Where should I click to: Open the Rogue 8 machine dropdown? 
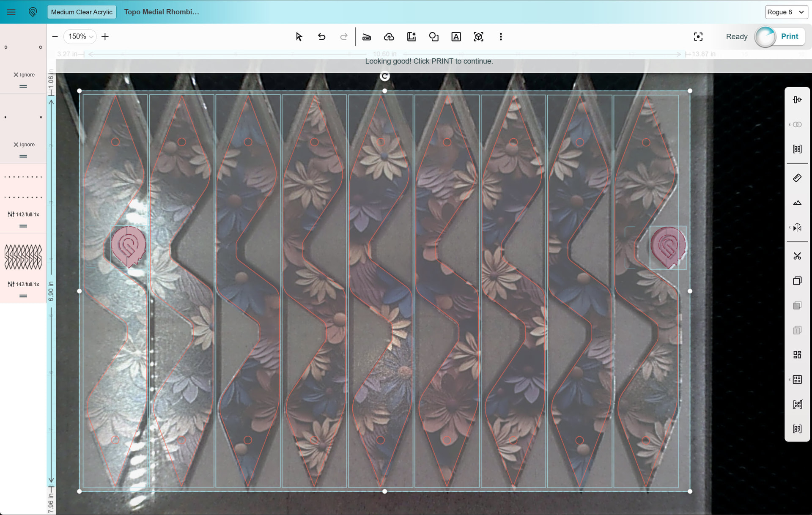786,12
